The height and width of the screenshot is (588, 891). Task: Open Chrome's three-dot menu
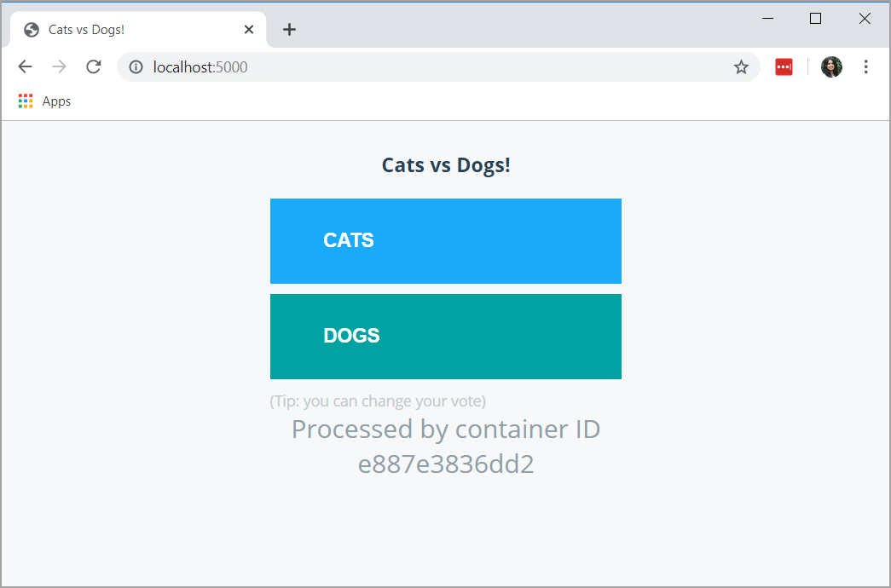coord(866,66)
